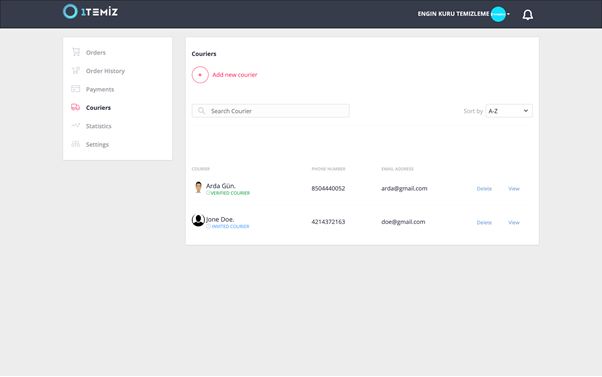Image resolution: width=602 pixels, height=377 pixels.
Task: Delete courier Arda Gün
Action: [484, 188]
